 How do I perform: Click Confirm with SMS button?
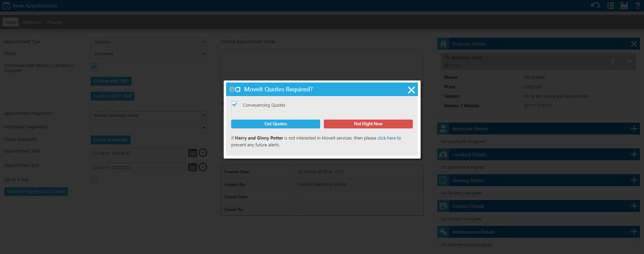click(111, 81)
